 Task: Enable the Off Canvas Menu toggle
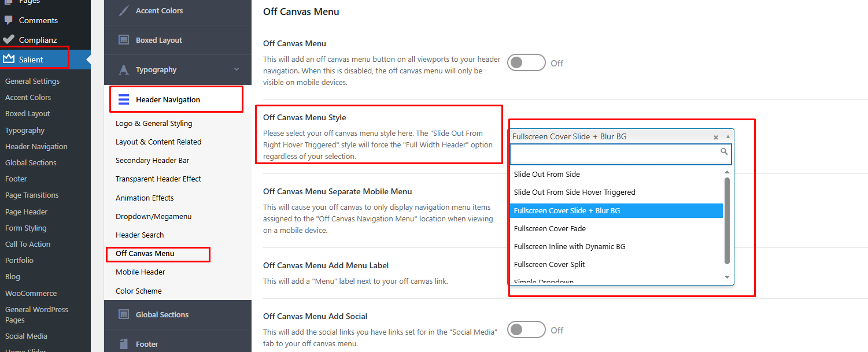point(526,63)
